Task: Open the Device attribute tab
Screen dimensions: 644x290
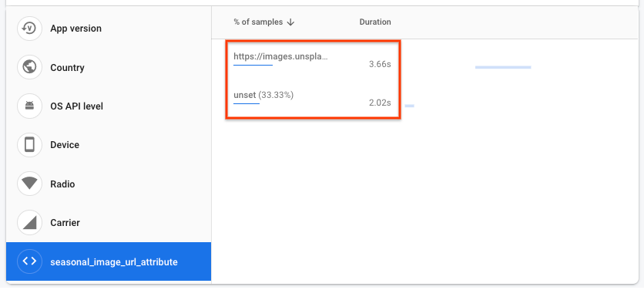Action: click(109, 145)
